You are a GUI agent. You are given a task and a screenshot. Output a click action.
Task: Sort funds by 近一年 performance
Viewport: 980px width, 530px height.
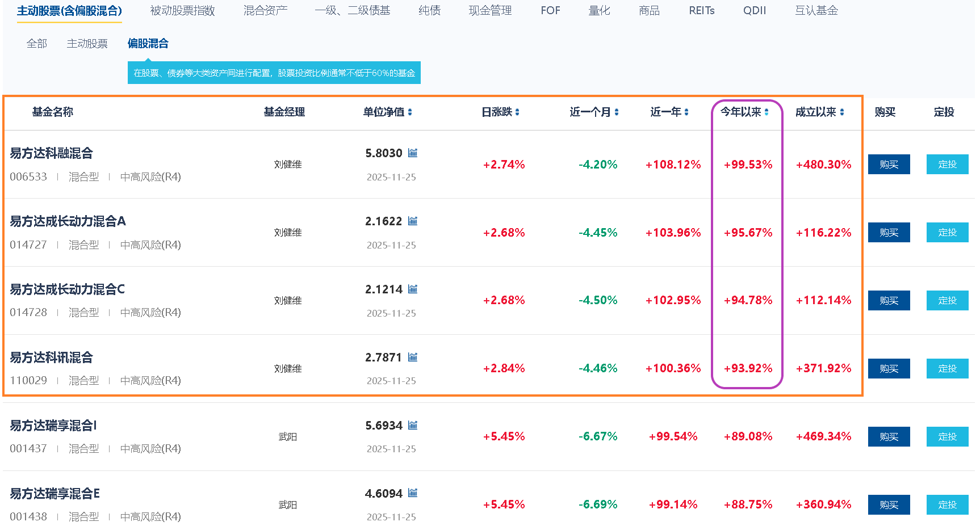tap(686, 112)
